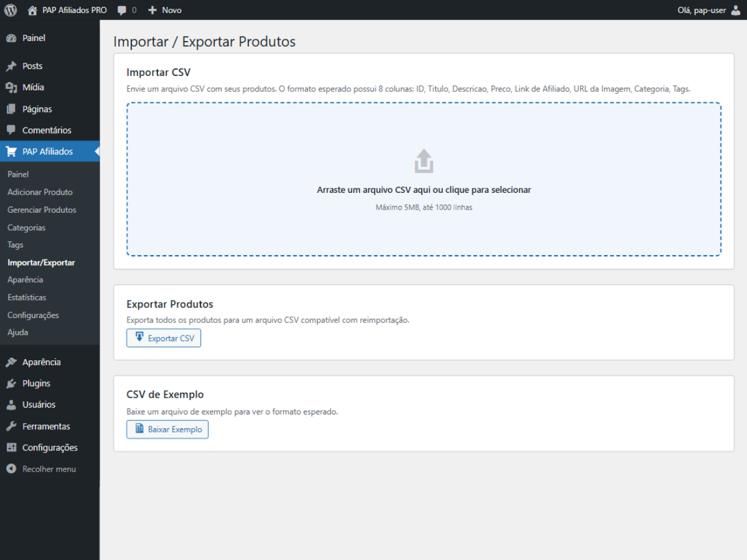Open Estatísticas in the PAP Afiliados submenu
The image size is (747, 560).
point(26,297)
